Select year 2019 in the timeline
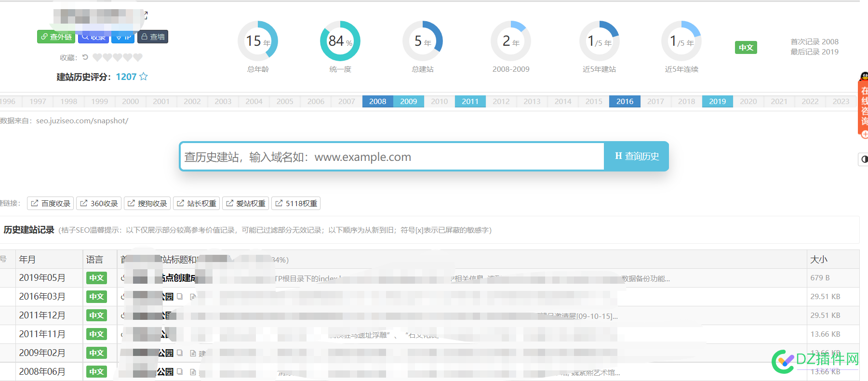Image resolution: width=868 pixels, height=381 pixels. [x=718, y=101]
